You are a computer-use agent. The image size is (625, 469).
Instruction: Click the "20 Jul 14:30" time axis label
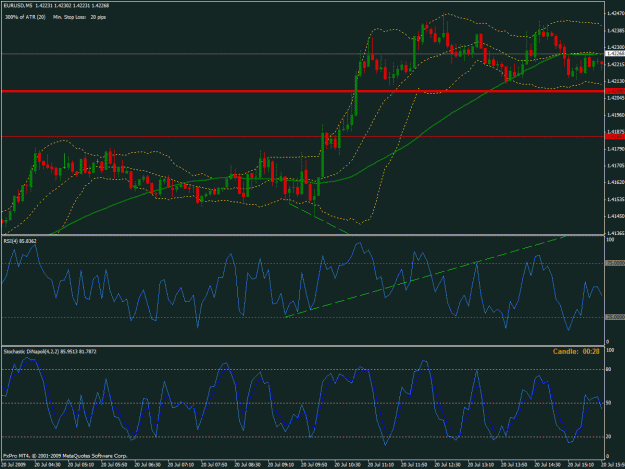(x=548, y=465)
